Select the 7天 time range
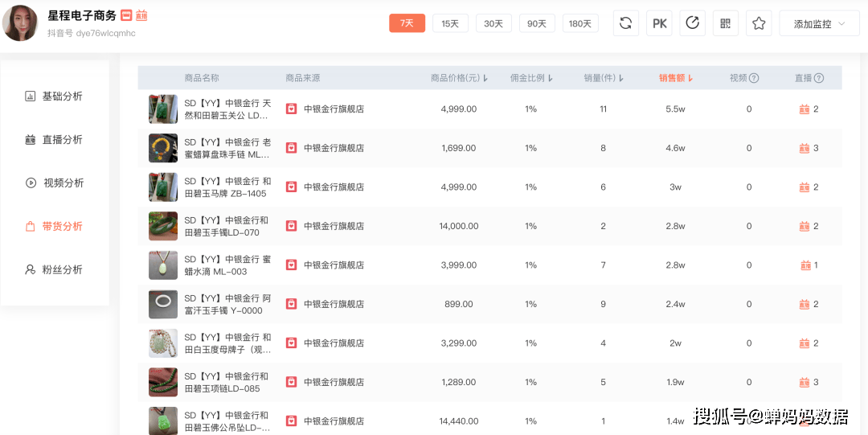Viewport: 868px width, 435px height. [x=407, y=23]
